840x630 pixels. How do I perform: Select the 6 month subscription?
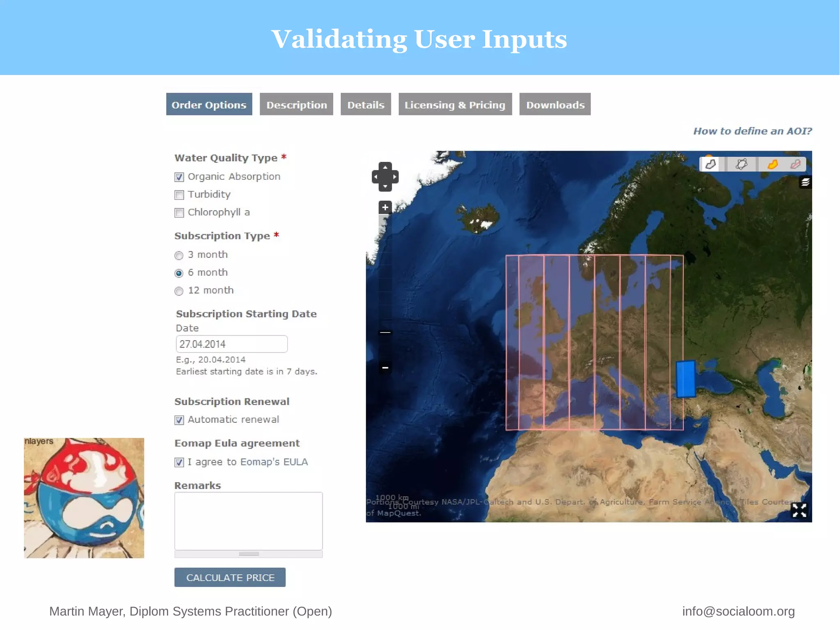pos(179,273)
